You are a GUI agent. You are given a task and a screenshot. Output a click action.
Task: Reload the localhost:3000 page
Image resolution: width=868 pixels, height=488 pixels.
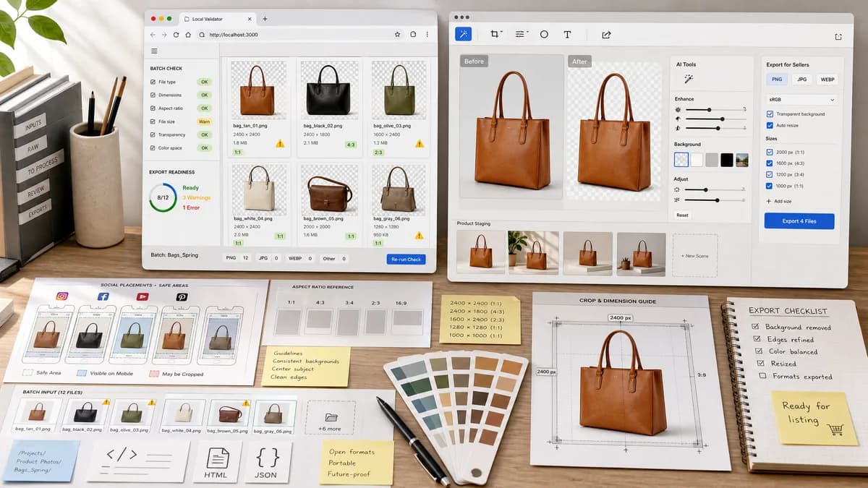(176, 34)
